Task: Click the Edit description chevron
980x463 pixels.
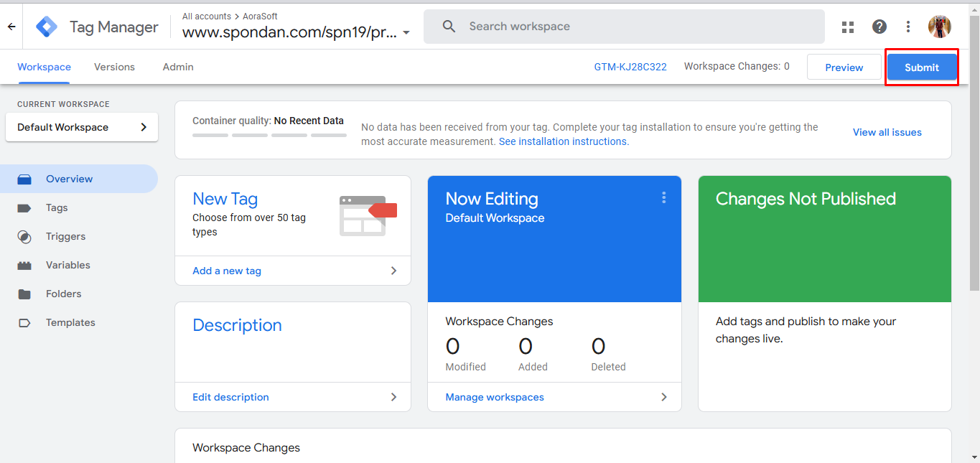Action: click(393, 397)
